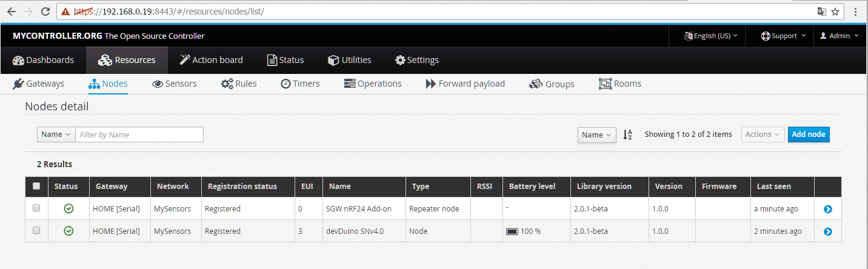Go forward with the browser forward arrow
This screenshot has width=868, height=269.
tap(28, 12)
